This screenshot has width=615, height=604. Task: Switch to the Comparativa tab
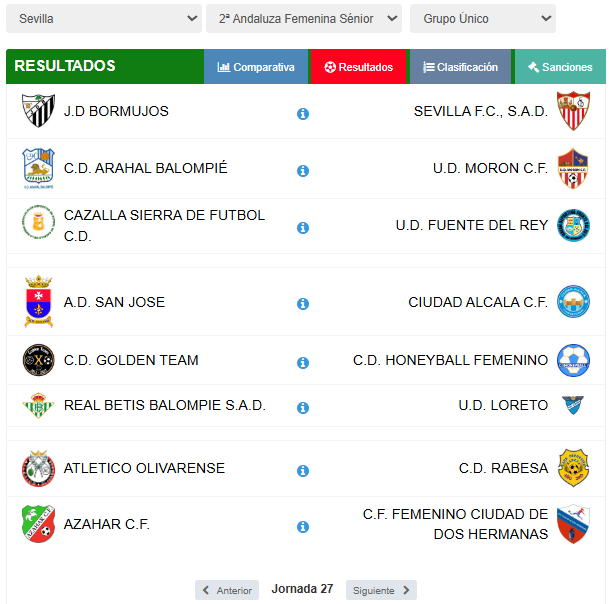coord(256,67)
